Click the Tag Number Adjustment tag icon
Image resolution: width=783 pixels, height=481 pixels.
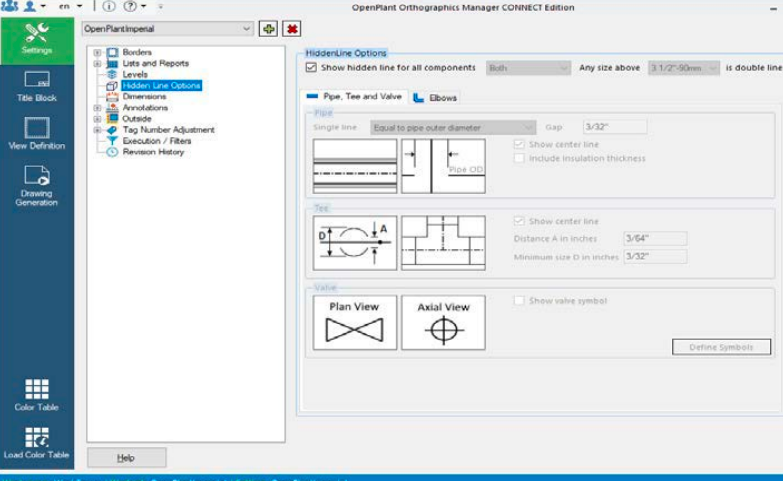pos(112,130)
